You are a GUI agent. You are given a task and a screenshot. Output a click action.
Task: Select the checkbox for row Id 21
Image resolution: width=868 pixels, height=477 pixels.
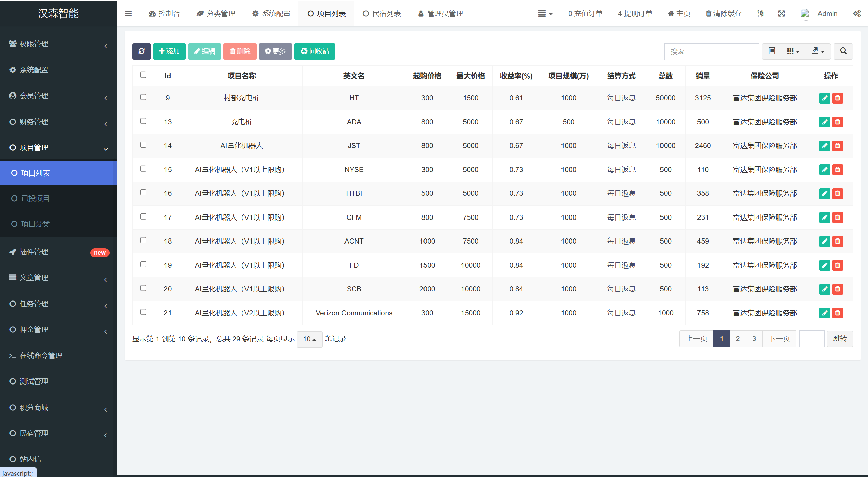click(143, 312)
